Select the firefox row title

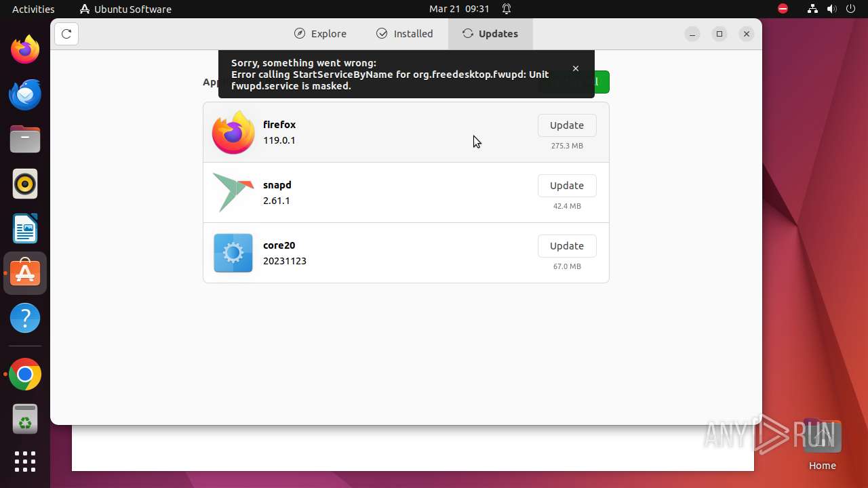[279, 125]
